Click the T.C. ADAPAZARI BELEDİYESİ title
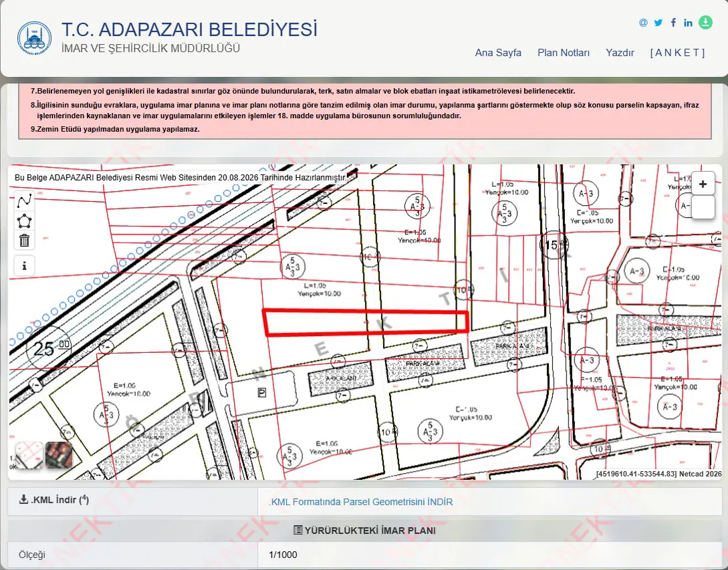 point(189,29)
